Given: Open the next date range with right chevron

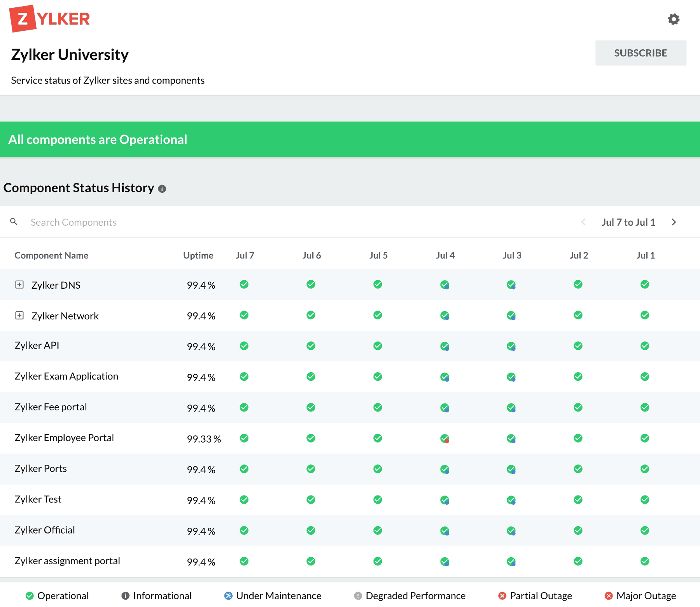Looking at the screenshot, I should (x=674, y=222).
